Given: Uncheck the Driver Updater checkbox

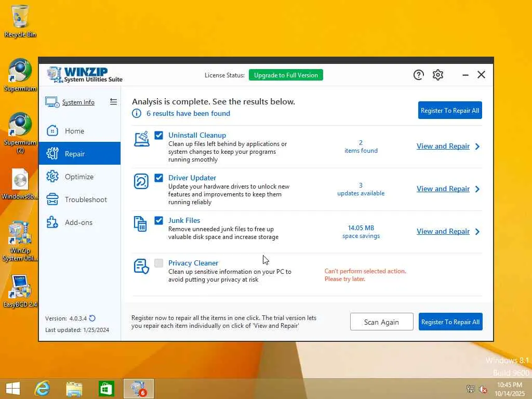Looking at the screenshot, I should (x=158, y=178).
